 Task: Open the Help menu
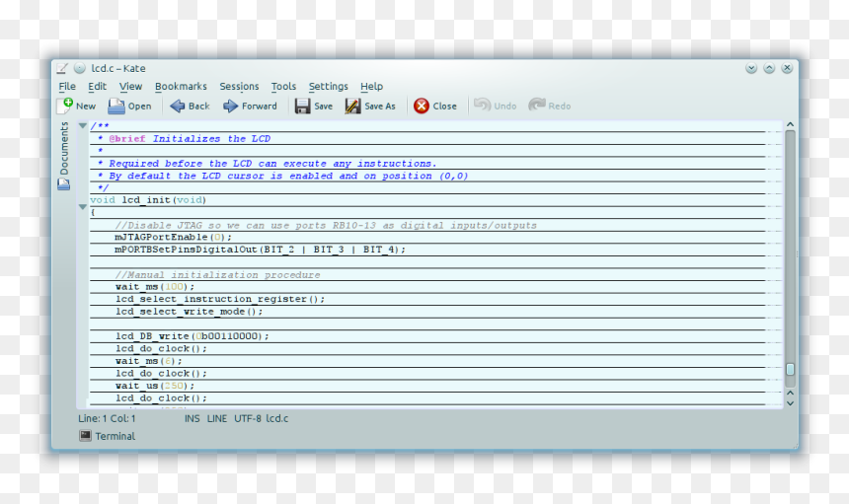pyautogui.click(x=371, y=87)
